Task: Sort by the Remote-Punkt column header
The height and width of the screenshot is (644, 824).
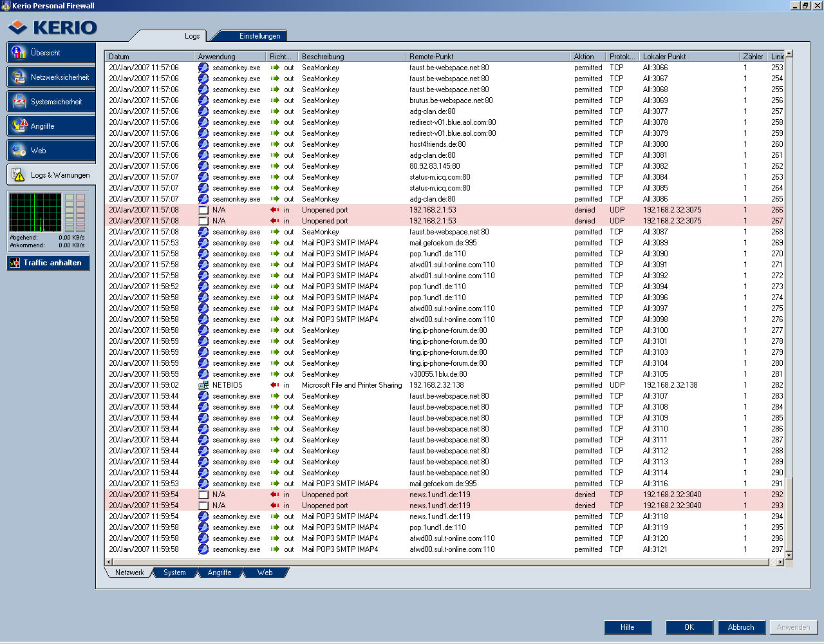Action: tap(488, 57)
